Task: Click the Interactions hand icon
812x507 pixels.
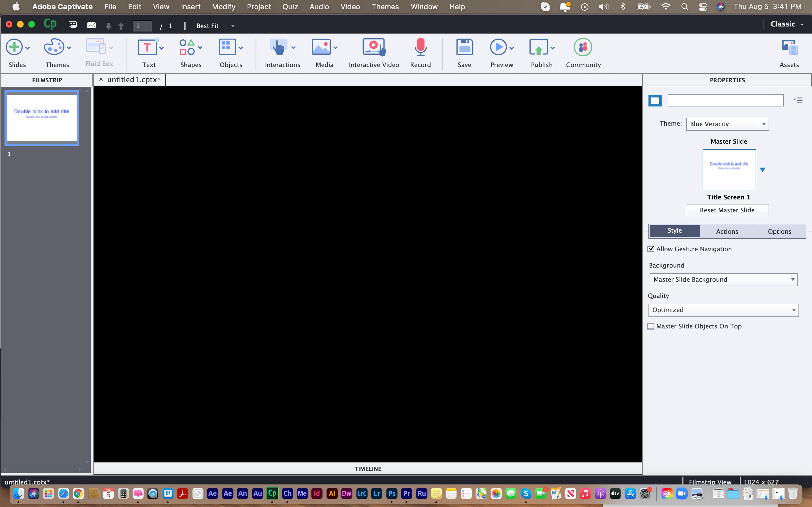Action: pos(278,47)
